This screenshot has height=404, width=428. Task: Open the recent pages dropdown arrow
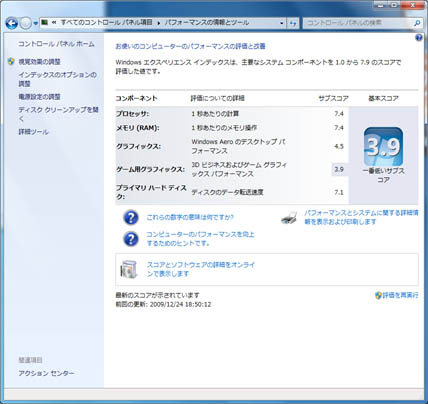pyautogui.click(x=35, y=24)
